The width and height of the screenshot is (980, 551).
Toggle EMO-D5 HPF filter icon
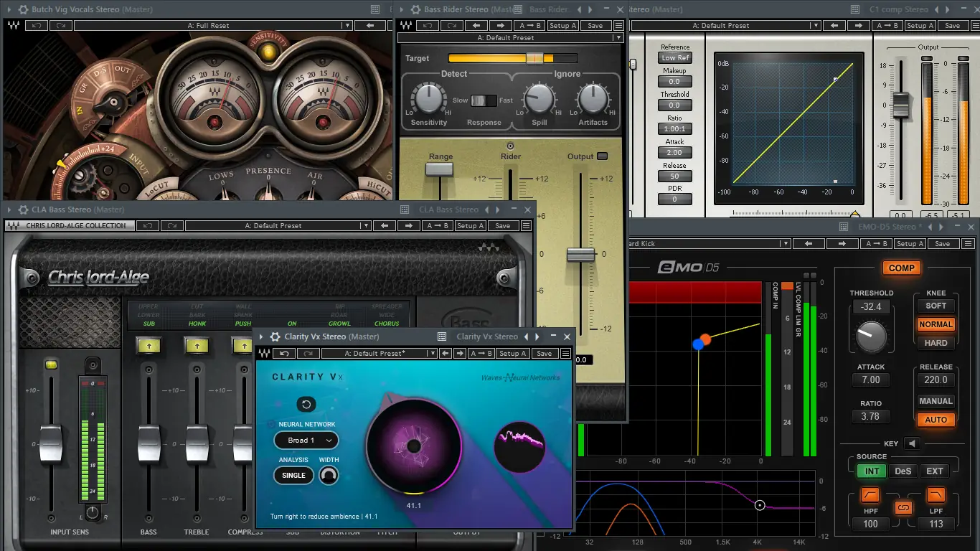pyautogui.click(x=870, y=495)
